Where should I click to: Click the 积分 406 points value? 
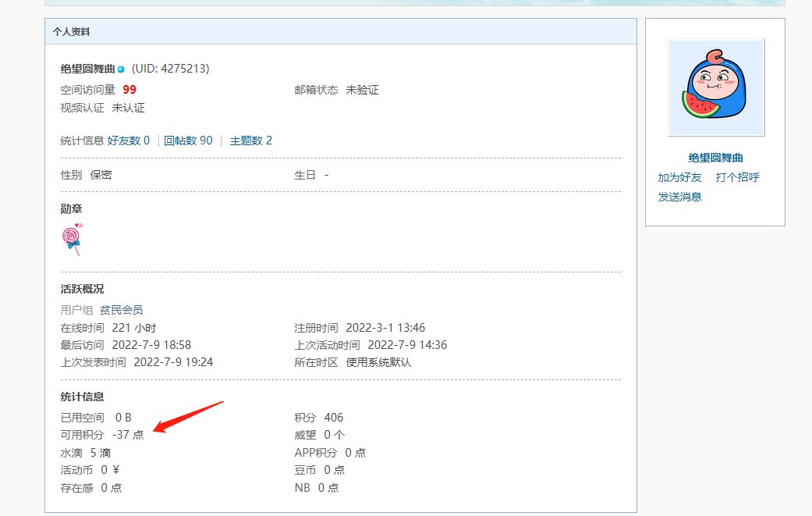tap(333, 418)
